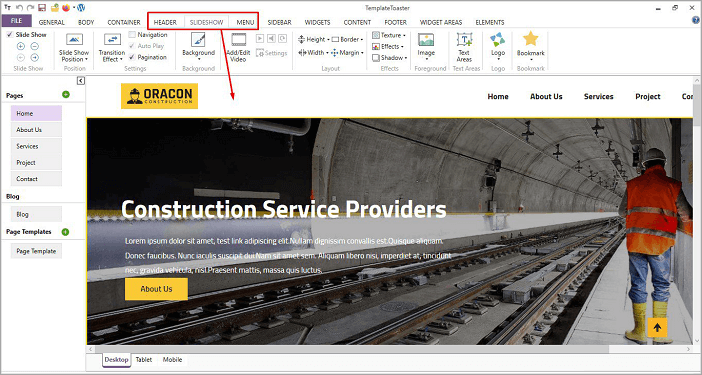Viewport: 702px width, 375px height.
Task: Open the Effects dropdown
Action: click(388, 46)
